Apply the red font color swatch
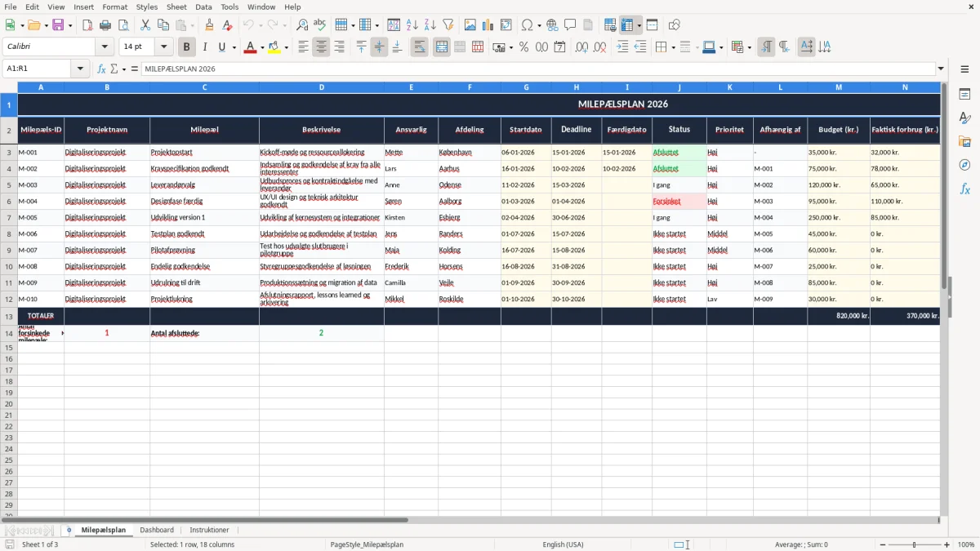This screenshot has width=980, height=551. (250, 47)
